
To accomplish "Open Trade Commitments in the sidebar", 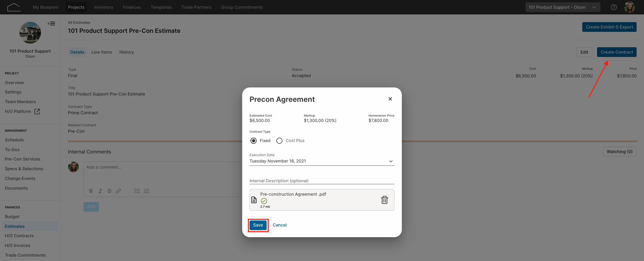I will (x=25, y=255).
